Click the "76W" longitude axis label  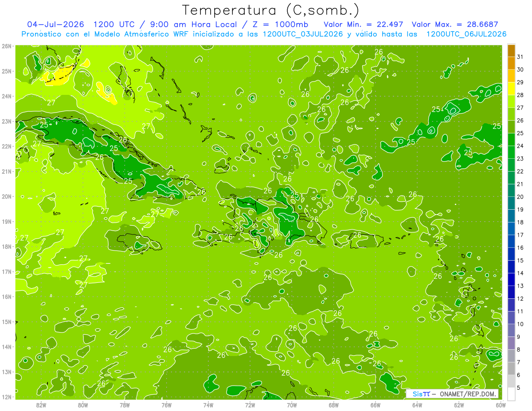(x=166, y=405)
